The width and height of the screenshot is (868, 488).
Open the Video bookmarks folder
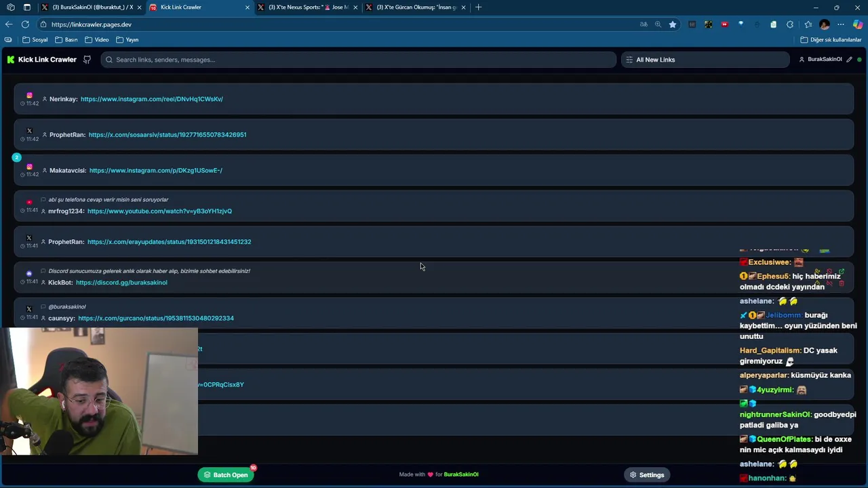(97, 40)
